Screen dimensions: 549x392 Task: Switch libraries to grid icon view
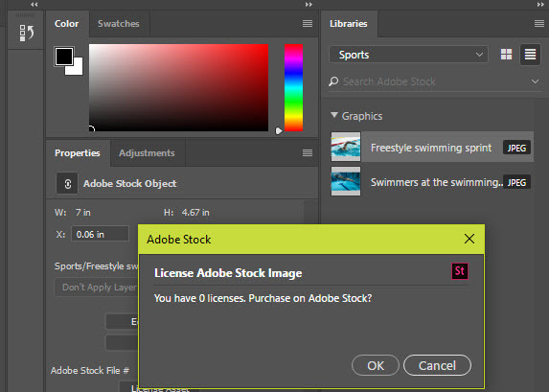506,55
